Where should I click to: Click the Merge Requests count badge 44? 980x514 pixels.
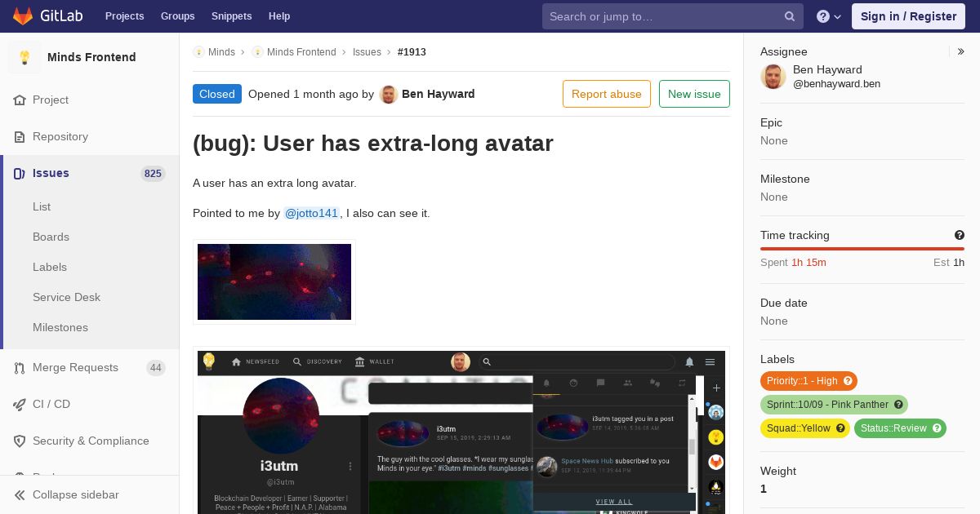pos(155,368)
